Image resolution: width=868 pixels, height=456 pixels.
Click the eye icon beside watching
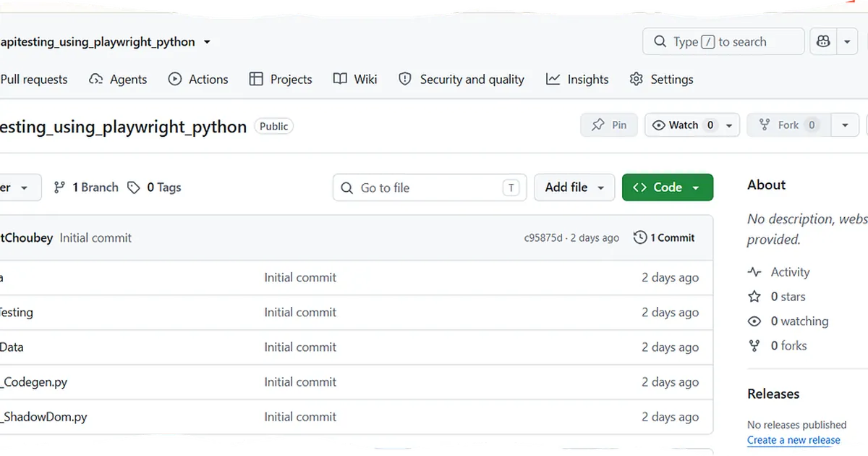[754, 321]
